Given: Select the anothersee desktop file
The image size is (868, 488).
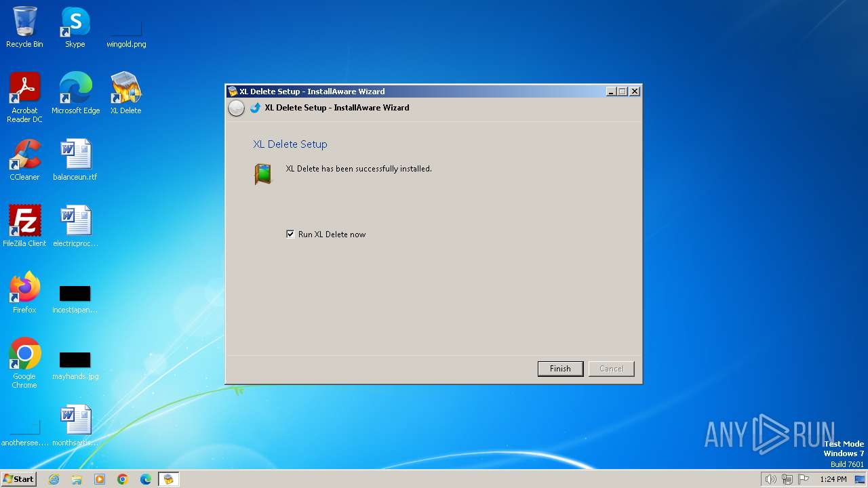Looking at the screenshot, I should 24,432.
